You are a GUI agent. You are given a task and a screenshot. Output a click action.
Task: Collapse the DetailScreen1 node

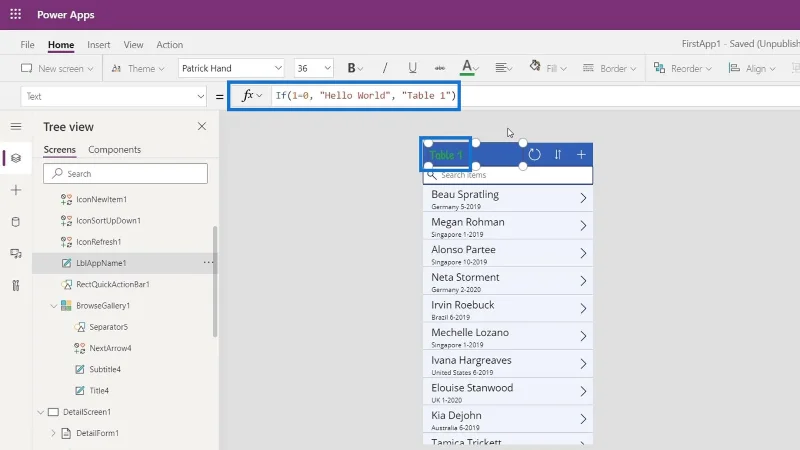[x=41, y=412]
